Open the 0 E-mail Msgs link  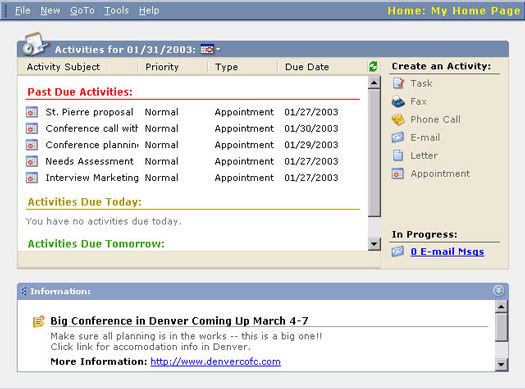tap(447, 251)
